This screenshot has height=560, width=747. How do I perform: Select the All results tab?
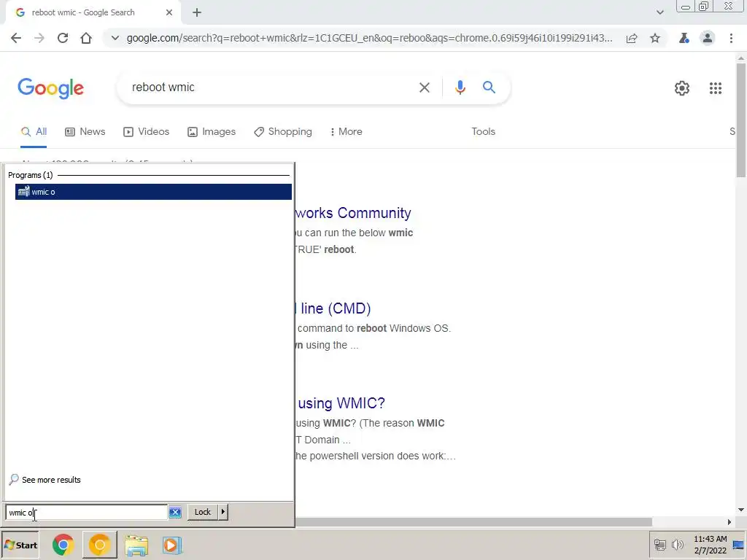(34, 132)
